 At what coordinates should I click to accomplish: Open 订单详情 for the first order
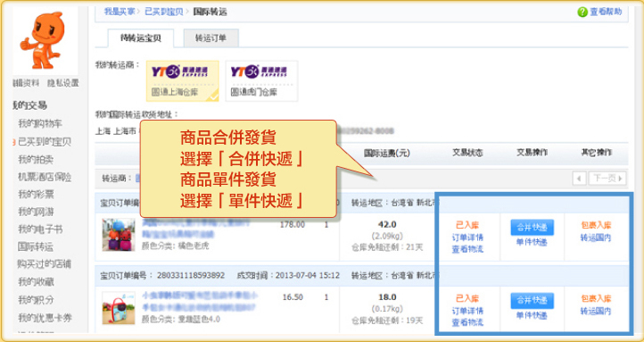(x=467, y=238)
